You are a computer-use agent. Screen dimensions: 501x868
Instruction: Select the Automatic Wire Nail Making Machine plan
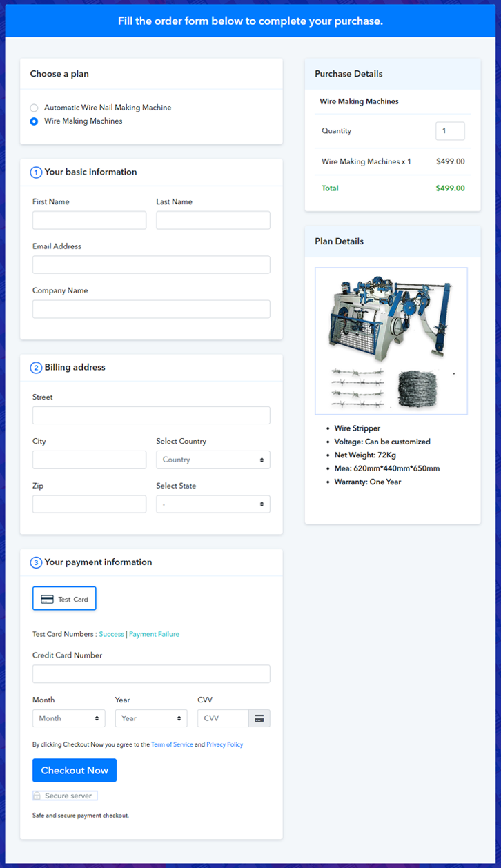tap(34, 108)
